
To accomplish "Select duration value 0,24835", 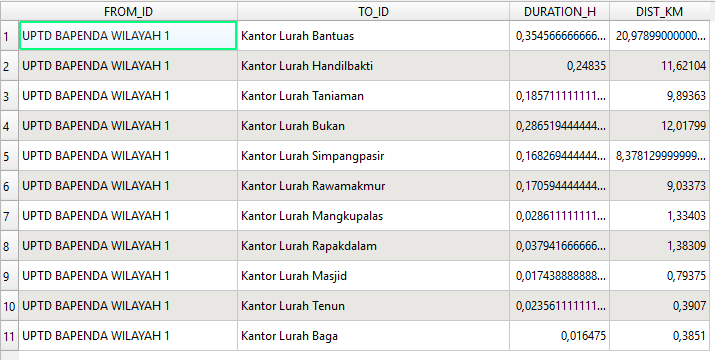I will 560,66.
